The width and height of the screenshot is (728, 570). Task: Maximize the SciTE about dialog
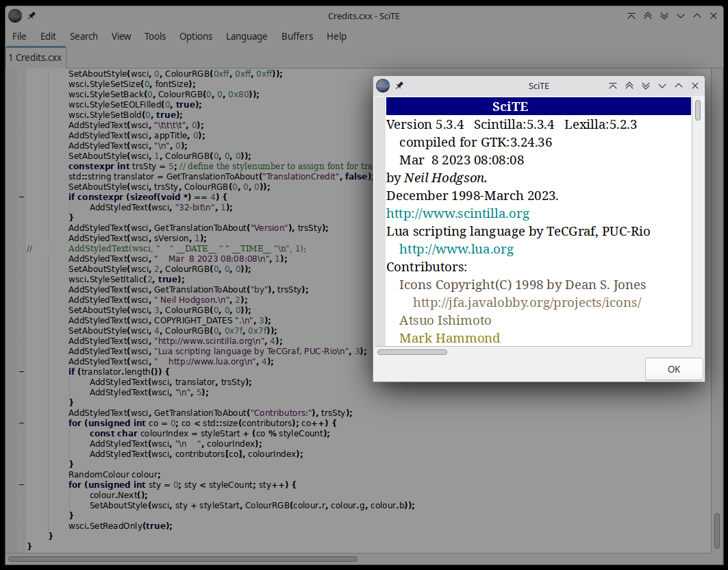point(678,86)
